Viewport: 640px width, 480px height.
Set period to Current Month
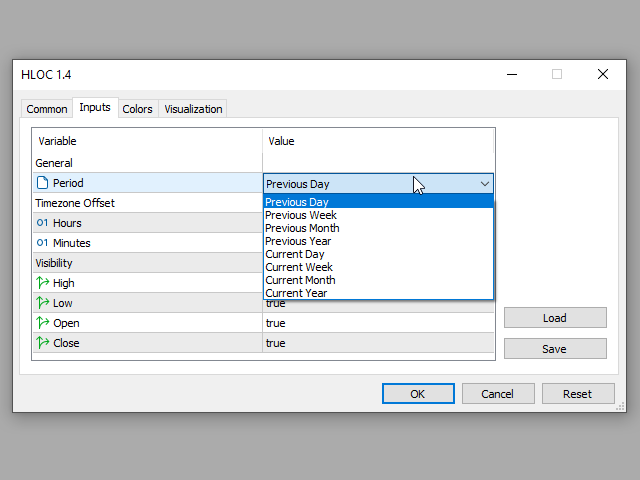pos(378,280)
